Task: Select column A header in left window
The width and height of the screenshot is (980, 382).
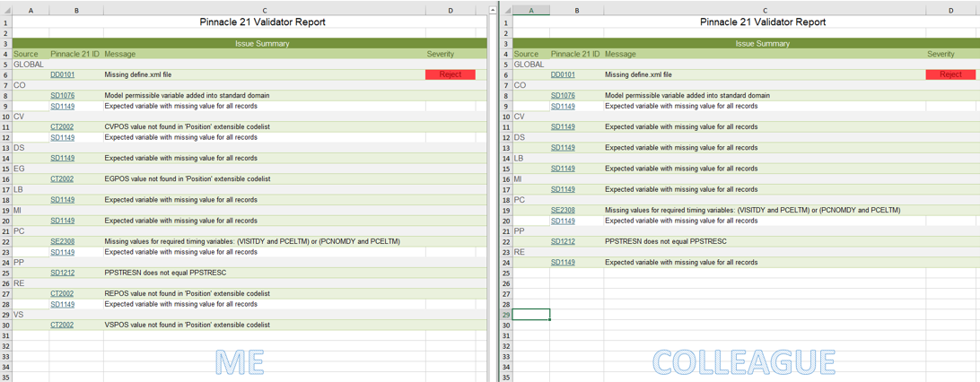Action: tap(31, 10)
